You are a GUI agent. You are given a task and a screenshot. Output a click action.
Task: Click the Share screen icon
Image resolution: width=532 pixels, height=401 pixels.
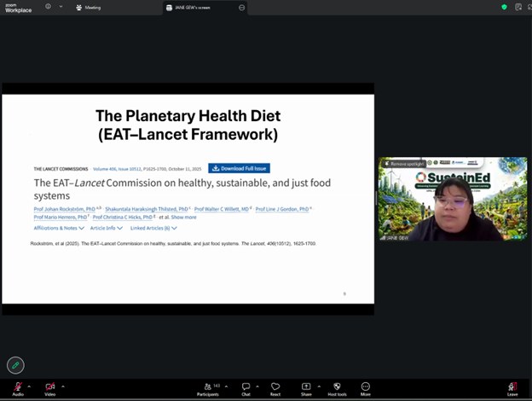coord(306,386)
